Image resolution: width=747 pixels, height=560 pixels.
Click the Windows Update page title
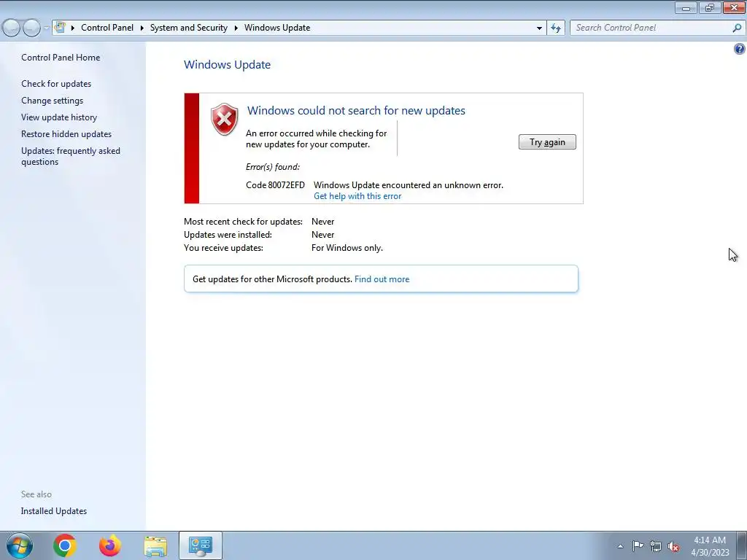tap(228, 65)
